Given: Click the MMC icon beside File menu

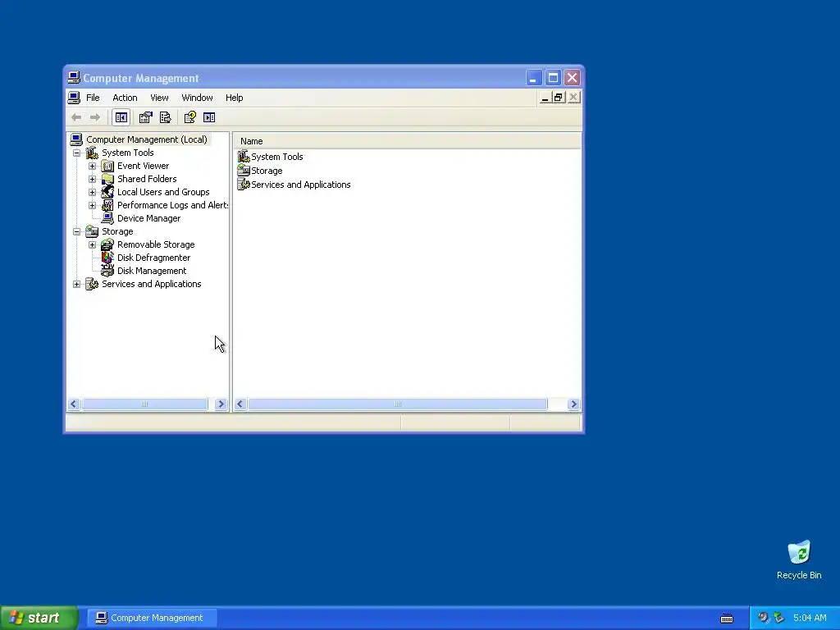Looking at the screenshot, I should (x=74, y=98).
